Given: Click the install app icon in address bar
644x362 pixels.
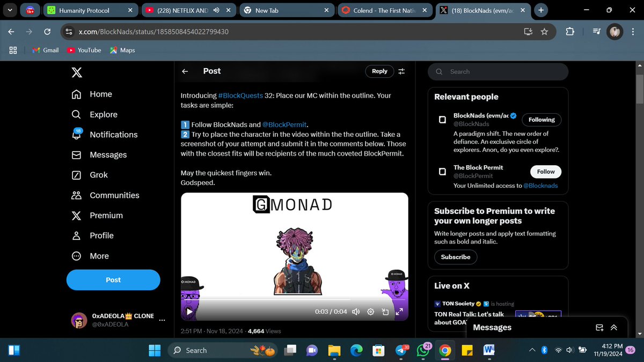Looking at the screenshot, I should 529,32.
